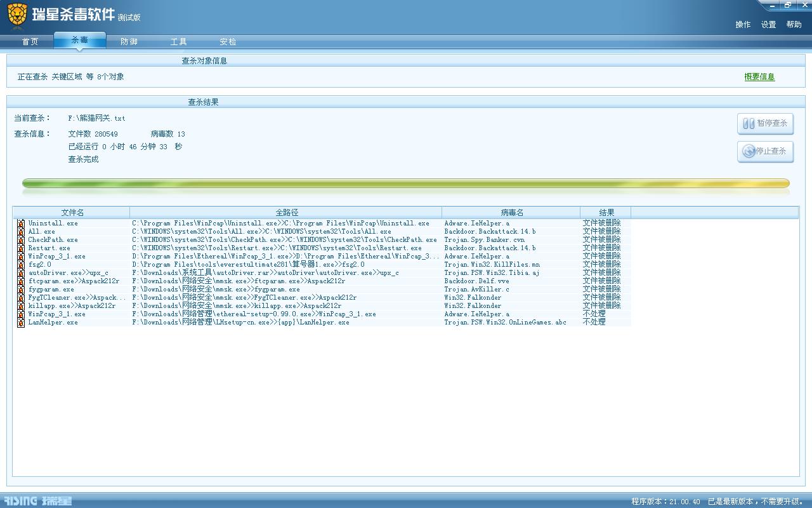Image resolution: width=812 pixels, height=508 pixels.
Task: Click the path containing ethereal-setup-0.99.0.exe
Action: 254,314
